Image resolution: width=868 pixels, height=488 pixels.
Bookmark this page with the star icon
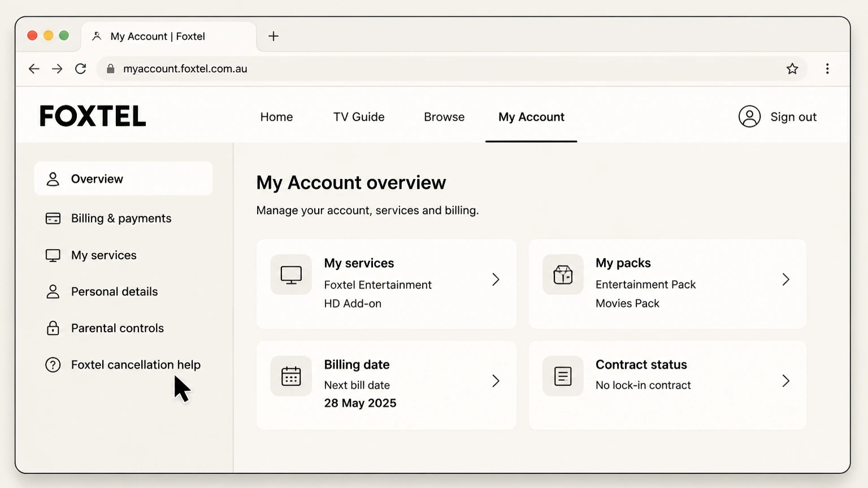pos(792,69)
